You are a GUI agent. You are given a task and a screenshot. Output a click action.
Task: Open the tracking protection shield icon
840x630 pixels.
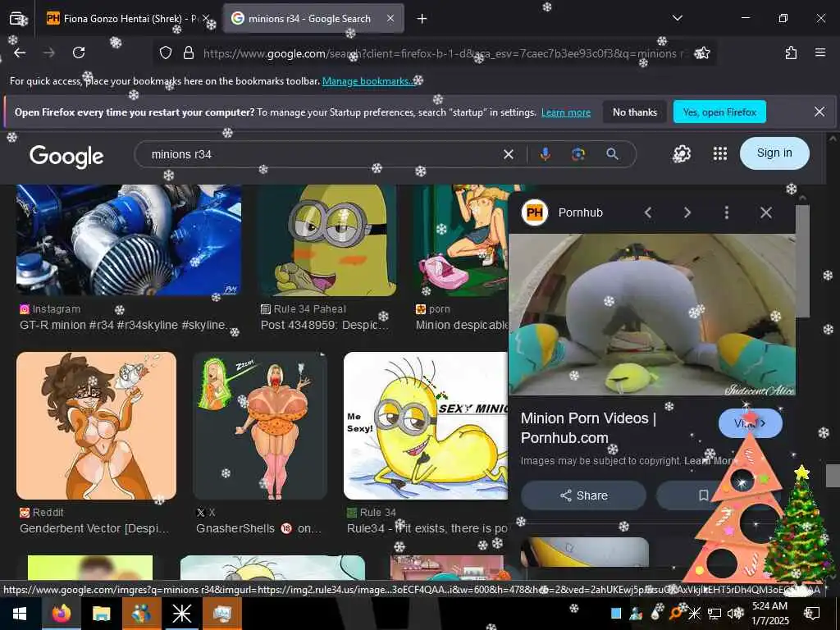point(166,52)
